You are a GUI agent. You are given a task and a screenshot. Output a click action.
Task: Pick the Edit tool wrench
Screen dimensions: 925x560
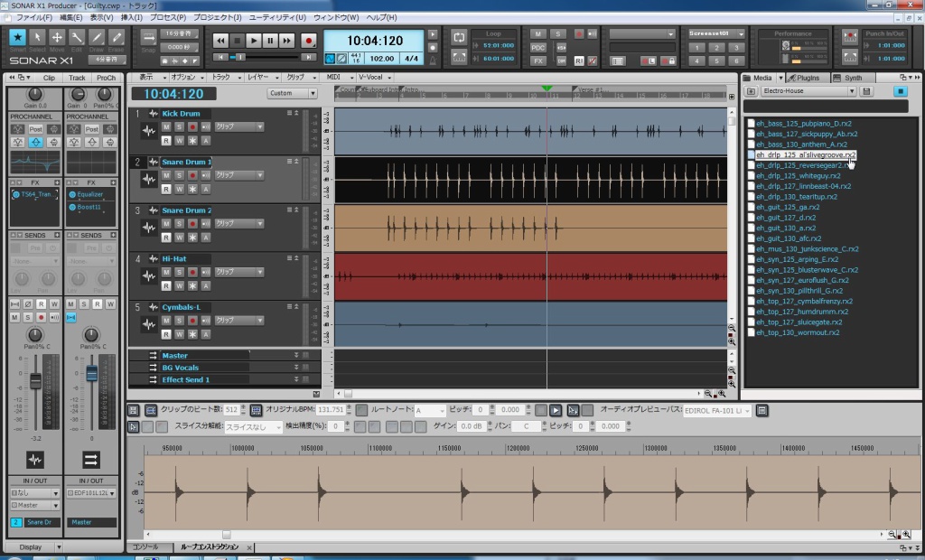click(x=77, y=38)
